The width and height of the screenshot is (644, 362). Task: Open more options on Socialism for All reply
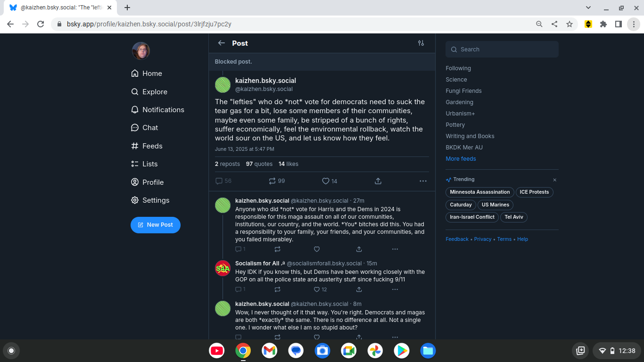coord(395,289)
